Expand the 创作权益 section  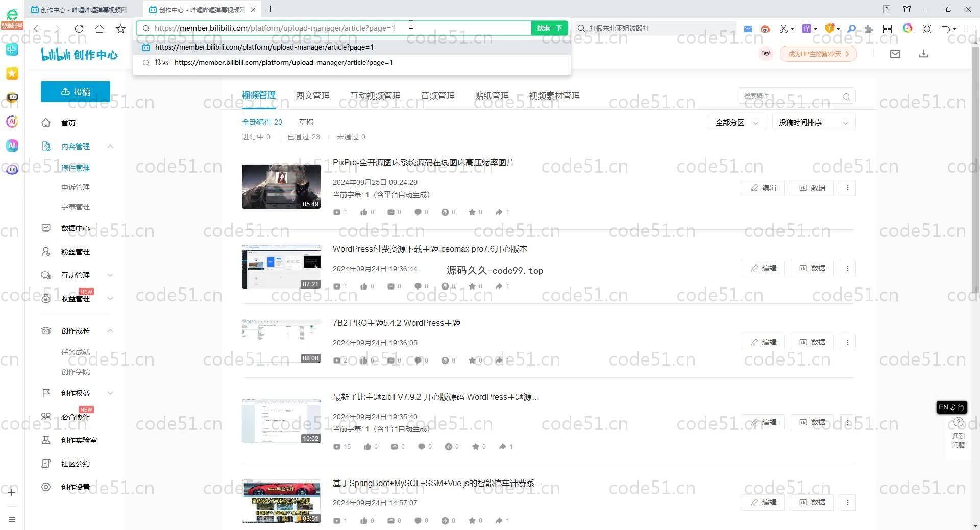click(110, 393)
